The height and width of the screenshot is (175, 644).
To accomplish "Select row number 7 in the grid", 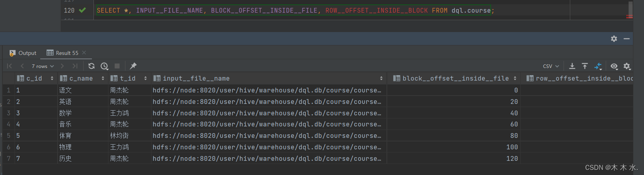I will click(8, 158).
